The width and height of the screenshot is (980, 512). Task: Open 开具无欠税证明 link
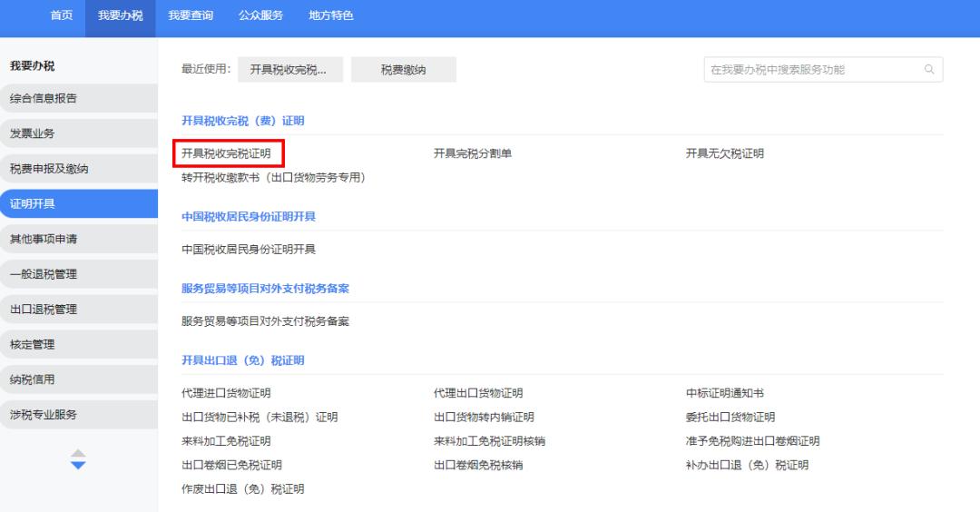(x=724, y=153)
